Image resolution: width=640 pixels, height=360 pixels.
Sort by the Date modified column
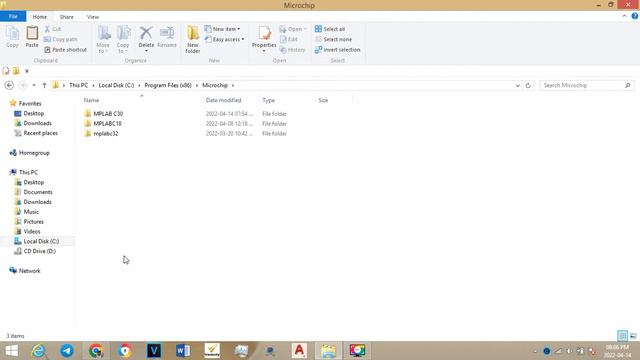point(223,100)
